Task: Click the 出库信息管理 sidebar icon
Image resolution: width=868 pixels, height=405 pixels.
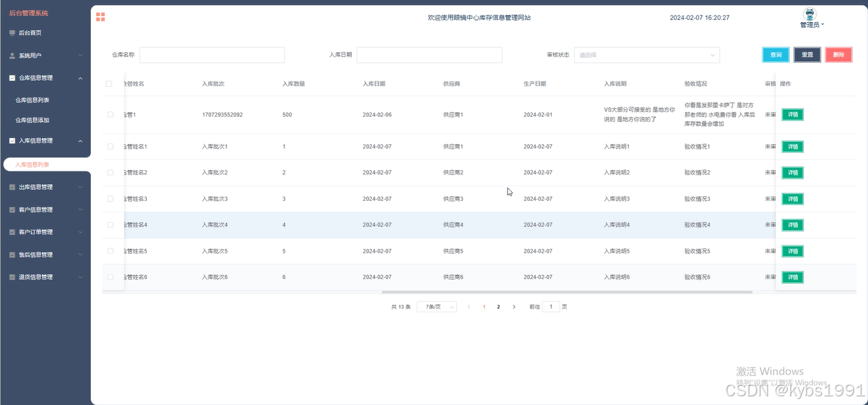Action: coord(12,187)
